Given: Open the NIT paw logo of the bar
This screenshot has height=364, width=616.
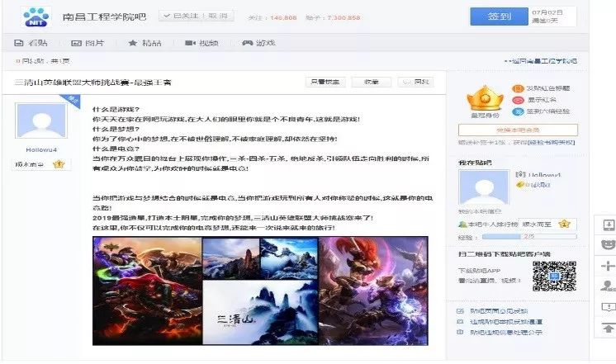Looking at the screenshot, I should tap(36, 17).
